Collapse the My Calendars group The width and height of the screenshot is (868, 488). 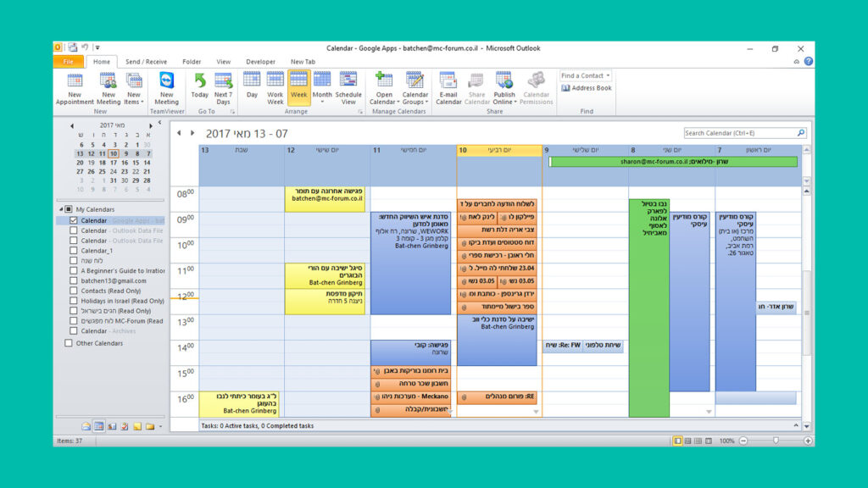61,209
